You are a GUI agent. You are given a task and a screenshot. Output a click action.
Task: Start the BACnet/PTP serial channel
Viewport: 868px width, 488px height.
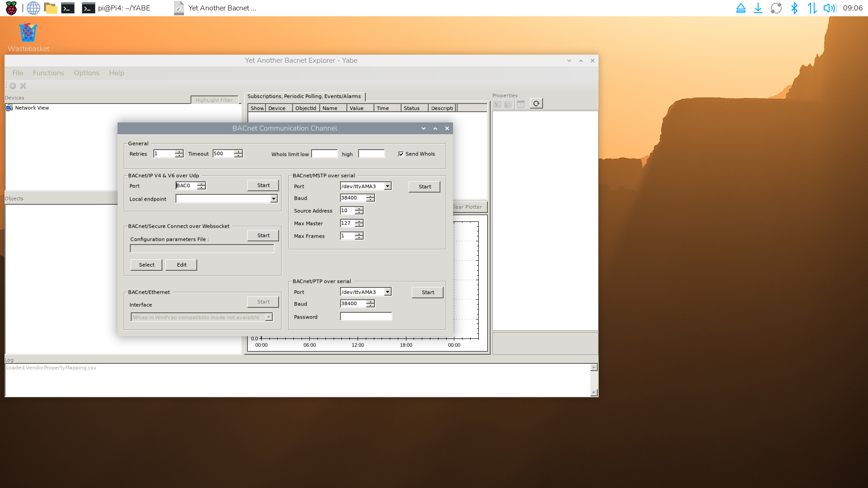tap(428, 292)
